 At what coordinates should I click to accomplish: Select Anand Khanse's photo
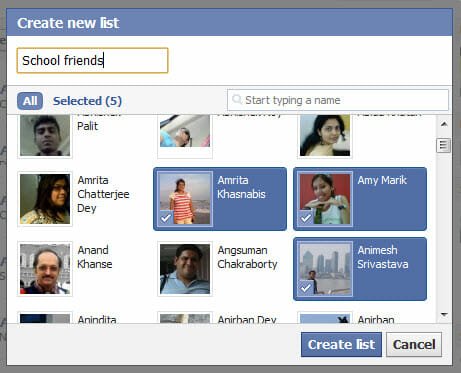(45, 269)
